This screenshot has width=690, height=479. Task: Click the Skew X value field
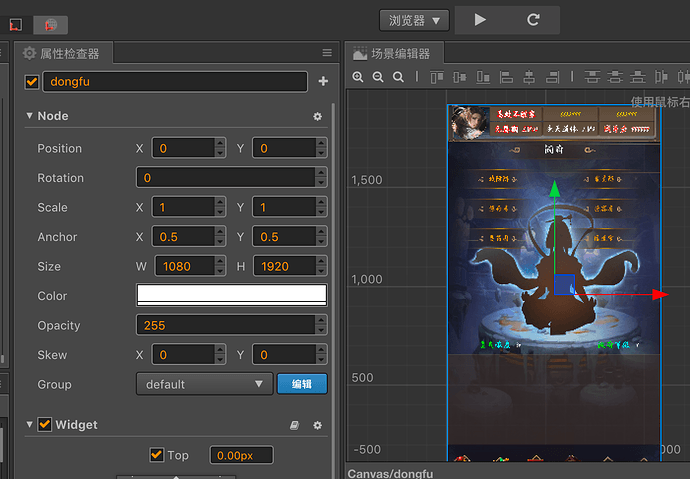(x=184, y=354)
